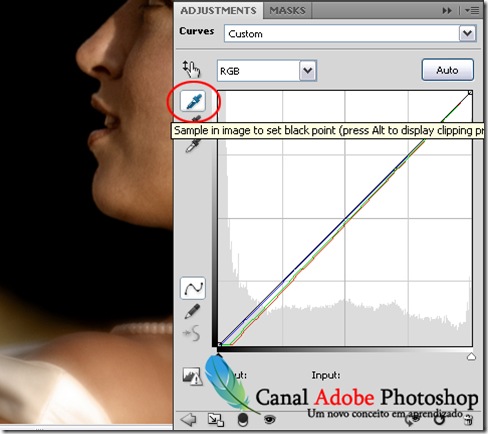Click the white point input slider
Screen dimensions: 488x434
(471, 357)
